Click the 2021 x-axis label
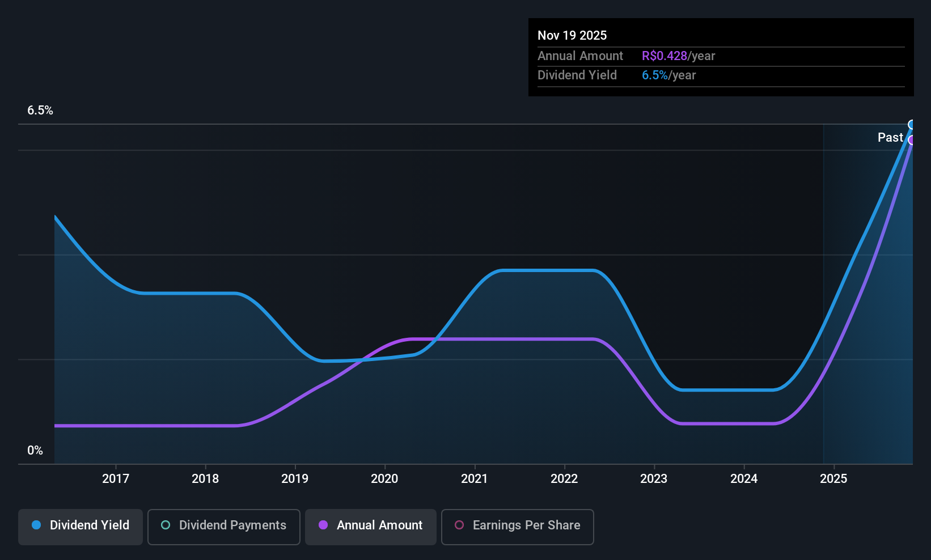931x560 pixels. pyautogui.click(x=475, y=479)
